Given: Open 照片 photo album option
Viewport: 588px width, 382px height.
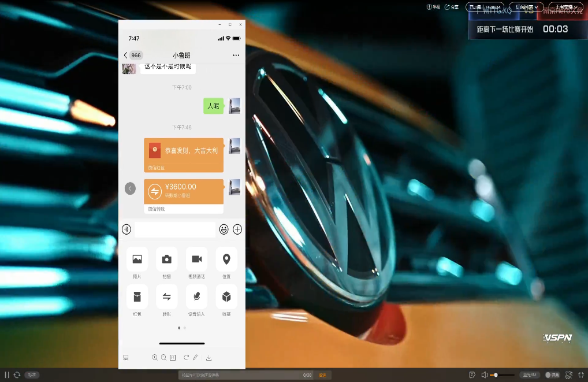Looking at the screenshot, I should (x=137, y=263).
